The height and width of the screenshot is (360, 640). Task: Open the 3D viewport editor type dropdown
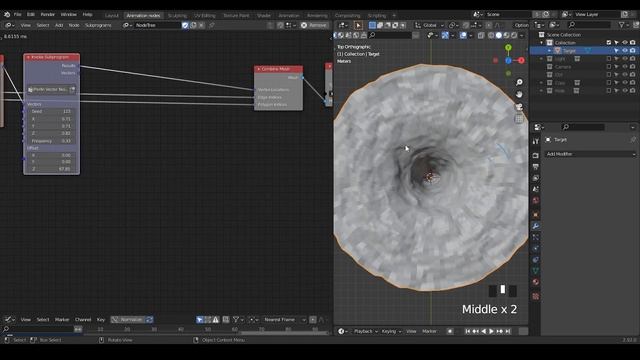[x=343, y=25]
